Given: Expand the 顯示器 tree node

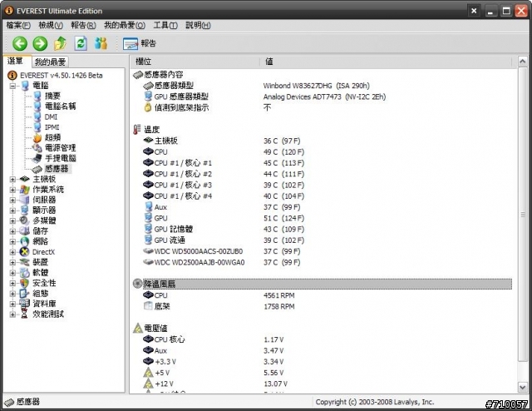Looking at the screenshot, I should point(12,210).
